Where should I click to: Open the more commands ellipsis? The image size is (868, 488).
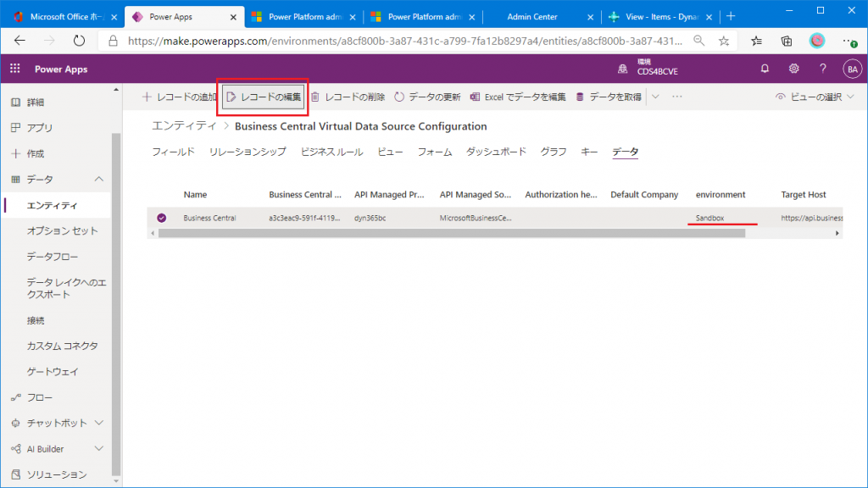(x=677, y=97)
